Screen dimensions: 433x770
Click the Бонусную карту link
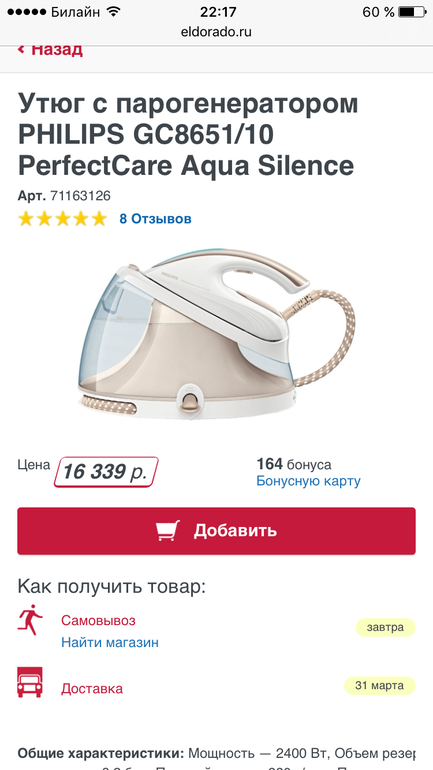coord(308,481)
